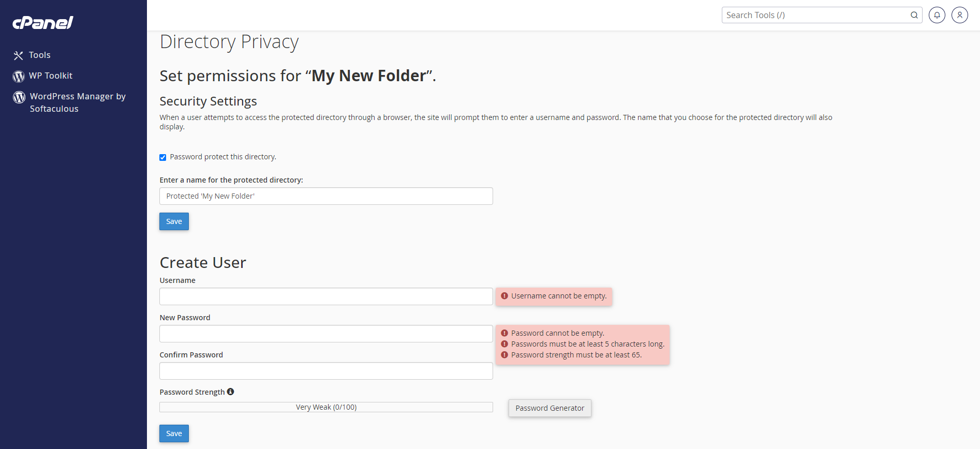
Task: Click the error icon beside Username cannot be empty
Action: pos(504,296)
